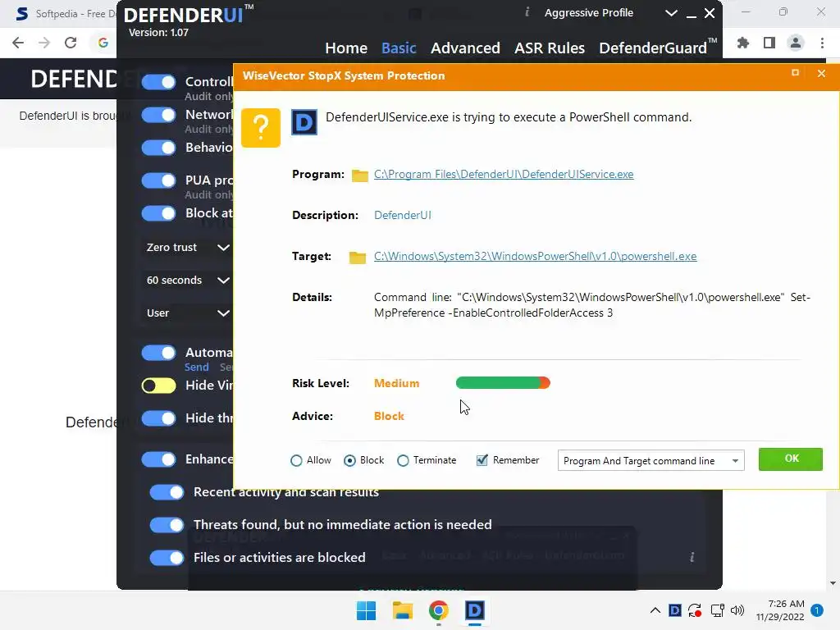Screen dimensions: 840x630
Task: Show hidden tray icons chevron
Action: (655, 610)
